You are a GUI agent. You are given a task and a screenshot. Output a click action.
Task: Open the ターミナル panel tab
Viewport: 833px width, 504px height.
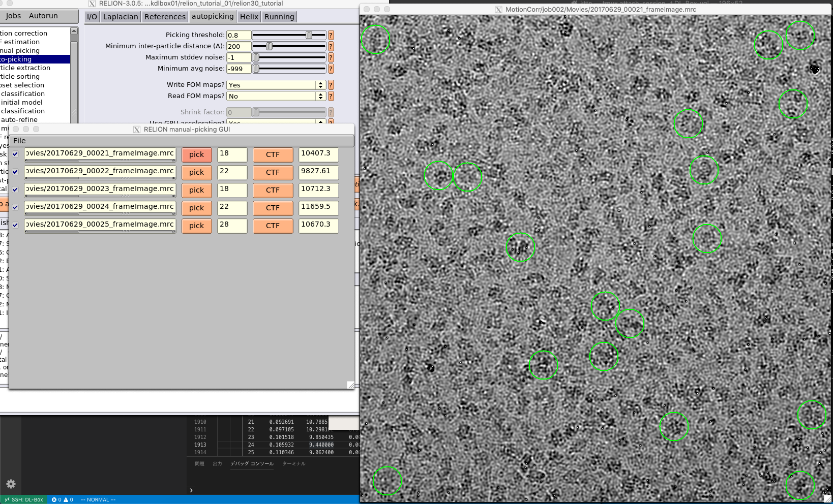tap(294, 464)
